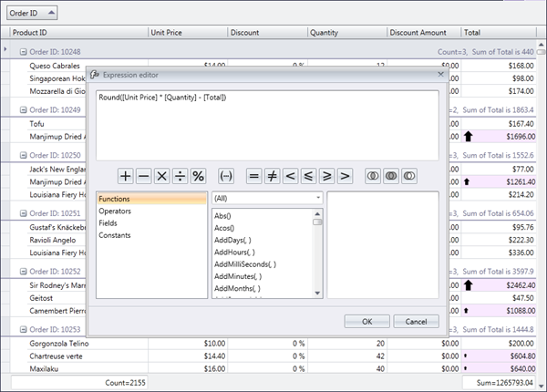Image resolution: width=547 pixels, height=392 pixels.
Task: Click the grid scroll down arrow
Action: (x=541, y=386)
